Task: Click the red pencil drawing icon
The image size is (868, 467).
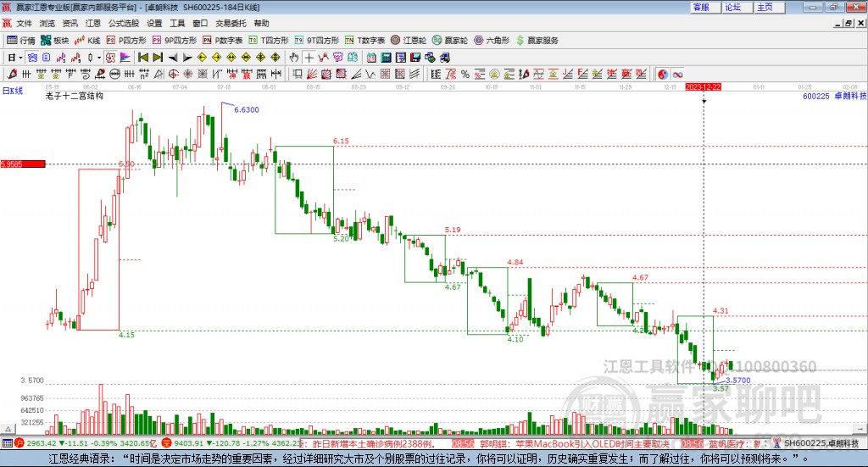Action: pos(12,74)
